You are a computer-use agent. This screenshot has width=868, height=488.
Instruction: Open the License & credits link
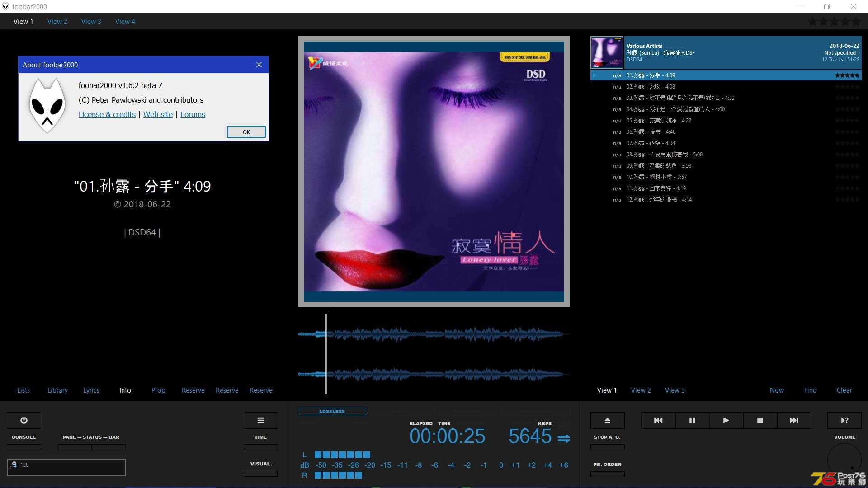point(107,114)
